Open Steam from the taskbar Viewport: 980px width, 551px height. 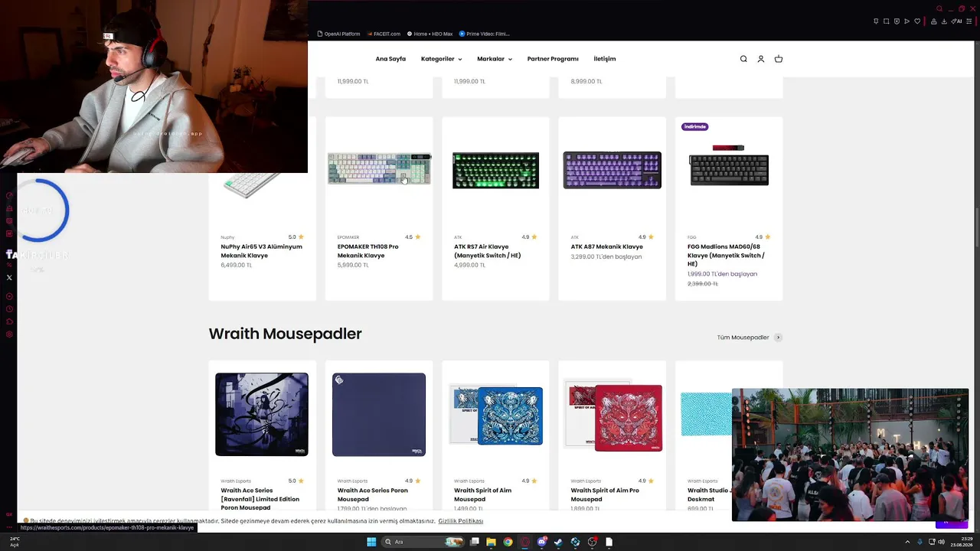(x=558, y=542)
